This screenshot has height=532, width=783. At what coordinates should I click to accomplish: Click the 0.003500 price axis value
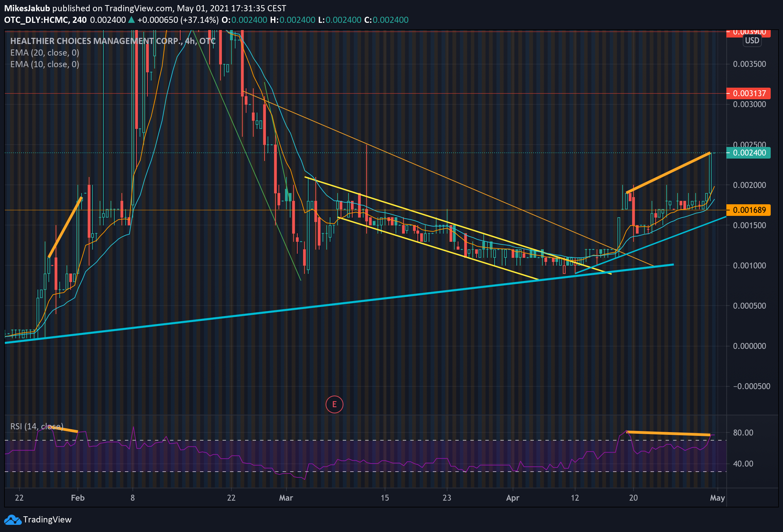pos(750,64)
